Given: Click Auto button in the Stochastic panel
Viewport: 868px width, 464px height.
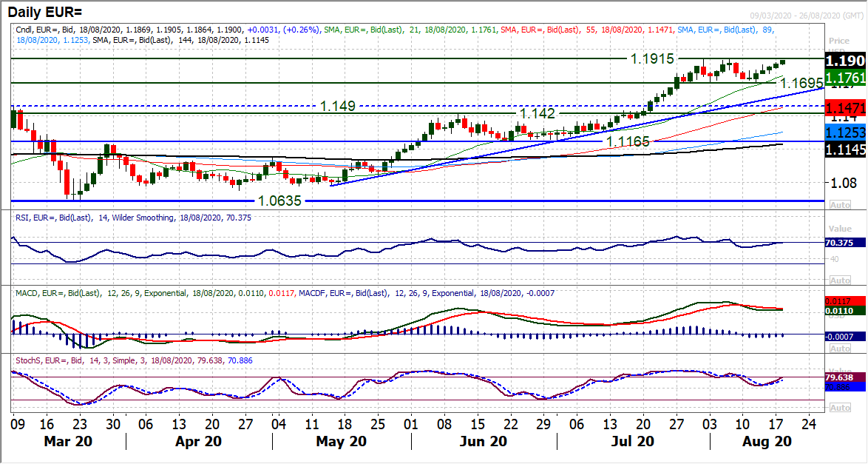Looking at the screenshot, I should coord(839,408).
